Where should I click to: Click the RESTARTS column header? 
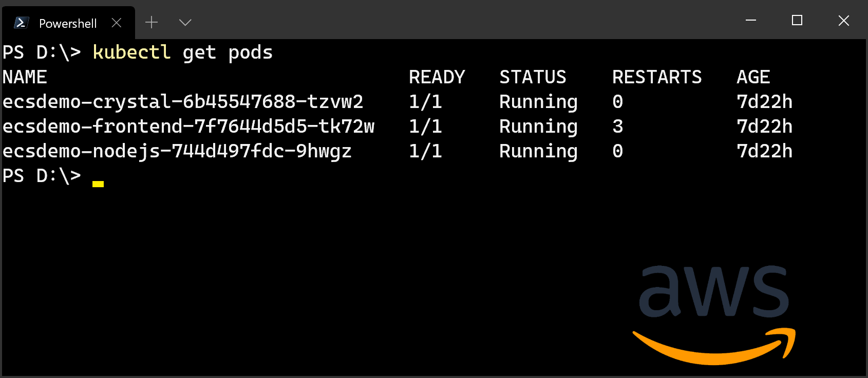coord(657,77)
